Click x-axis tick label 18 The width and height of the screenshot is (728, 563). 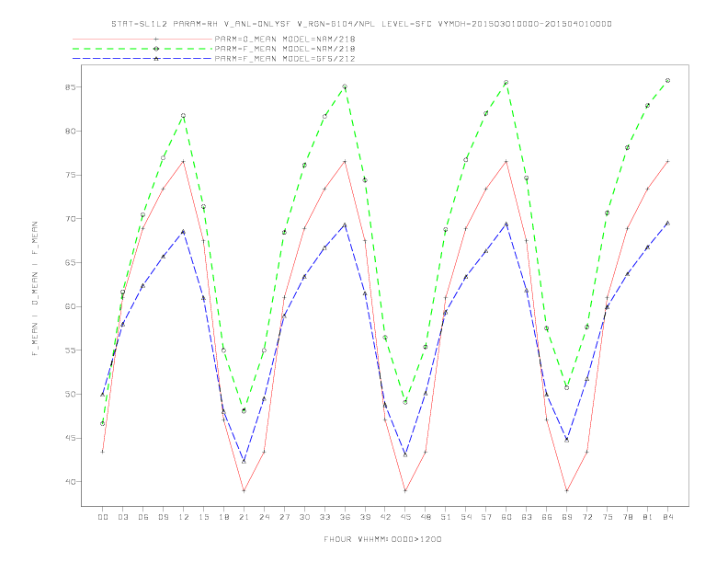pyautogui.click(x=223, y=517)
